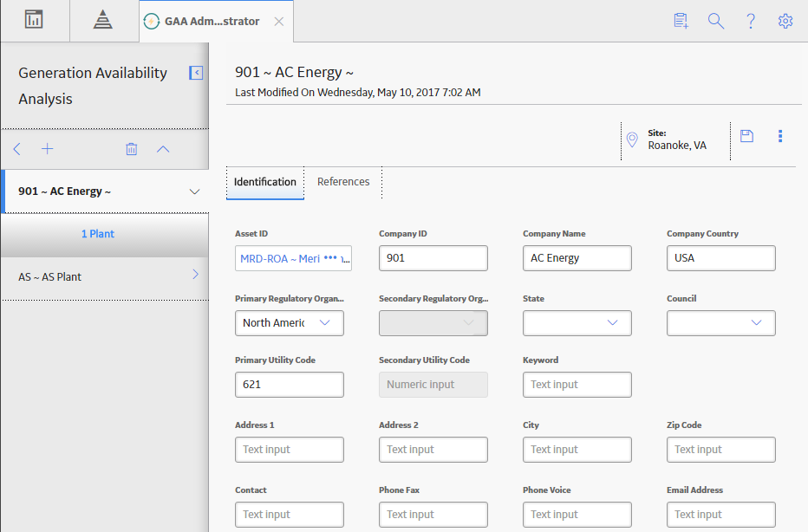Click the site location pin icon

tap(632, 139)
